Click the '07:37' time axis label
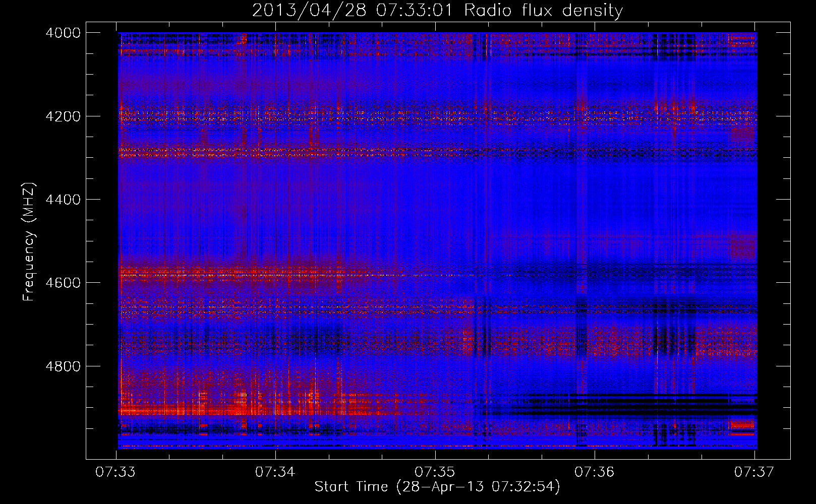The image size is (816, 504). pyautogui.click(x=754, y=472)
